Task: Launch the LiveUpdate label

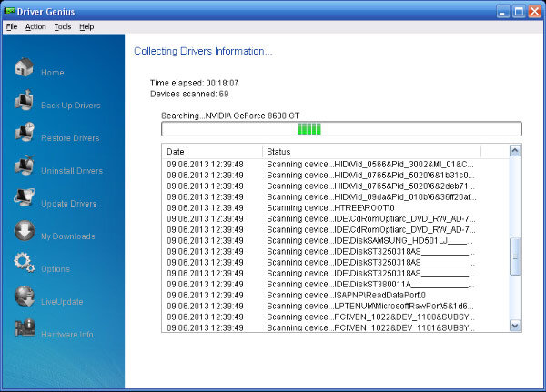Action: pos(62,302)
